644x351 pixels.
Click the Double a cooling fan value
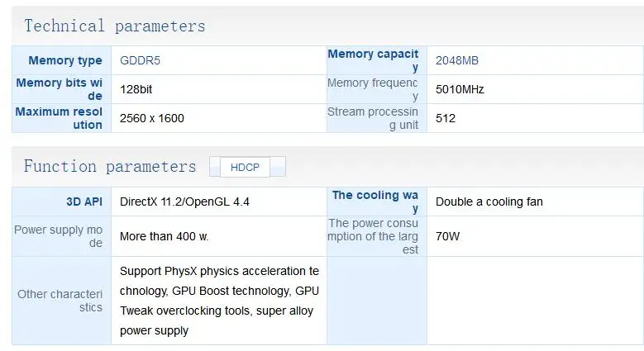489,202
